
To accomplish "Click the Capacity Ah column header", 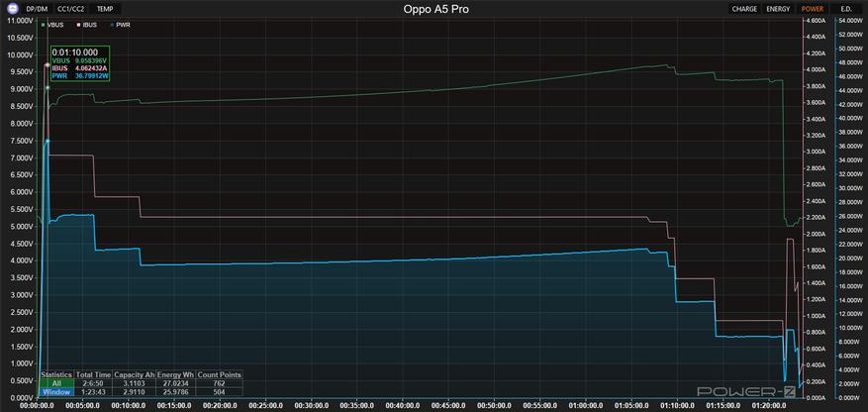I will [x=135, y=375].
